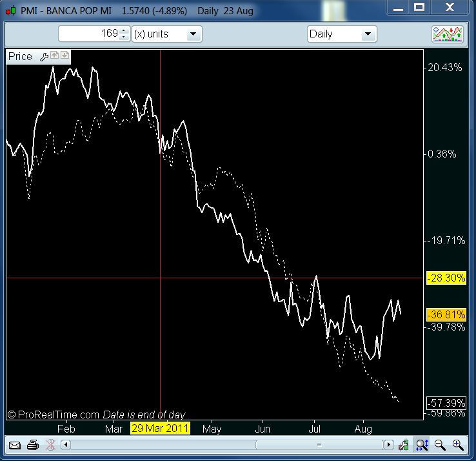The width and height of the screenshot is (476, 461).
Task: Open the indicators and trading systems icon
Action: 448,34
